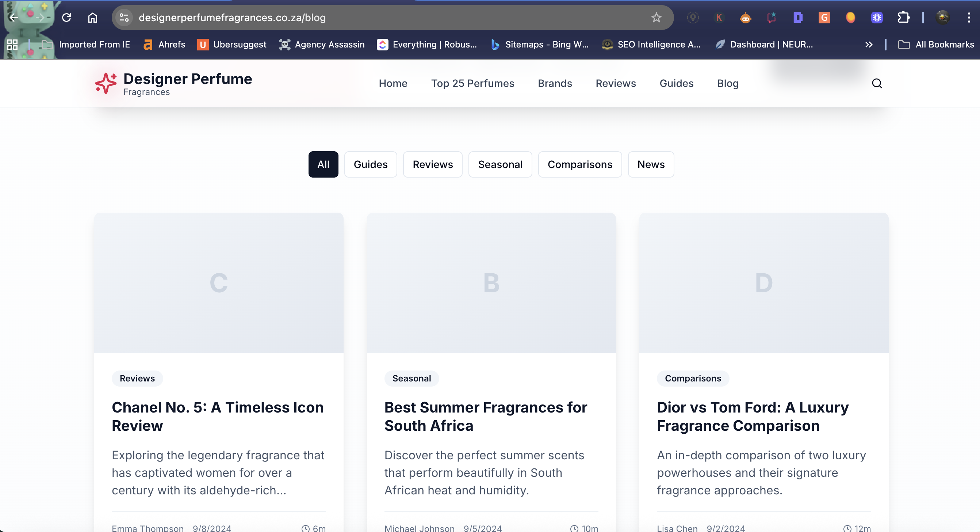Open Reviews in the top navigation

[616, 83]
